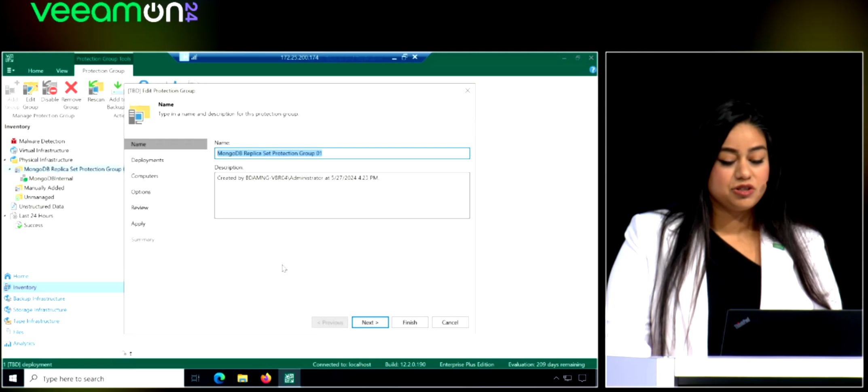Click the Next button

[370, 322]
